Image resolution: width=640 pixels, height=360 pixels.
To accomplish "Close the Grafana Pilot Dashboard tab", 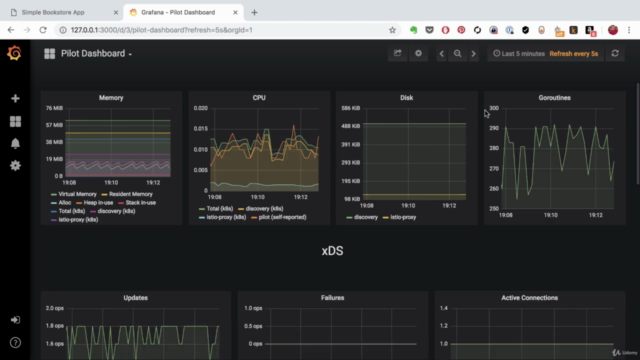I will (x=235, y=12).
